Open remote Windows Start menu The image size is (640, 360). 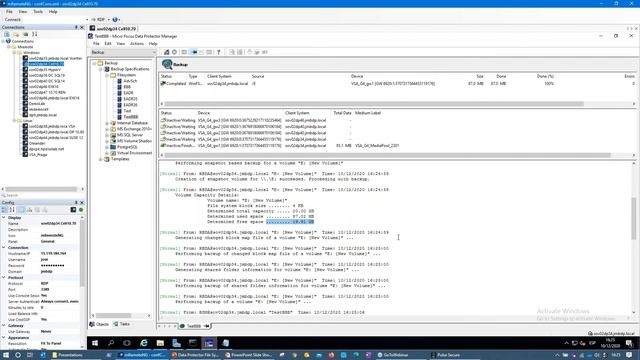(x=95, y=343)
